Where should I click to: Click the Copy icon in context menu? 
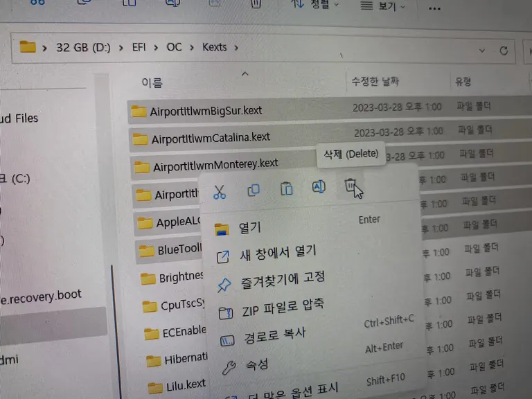click(x=254, y=190)
